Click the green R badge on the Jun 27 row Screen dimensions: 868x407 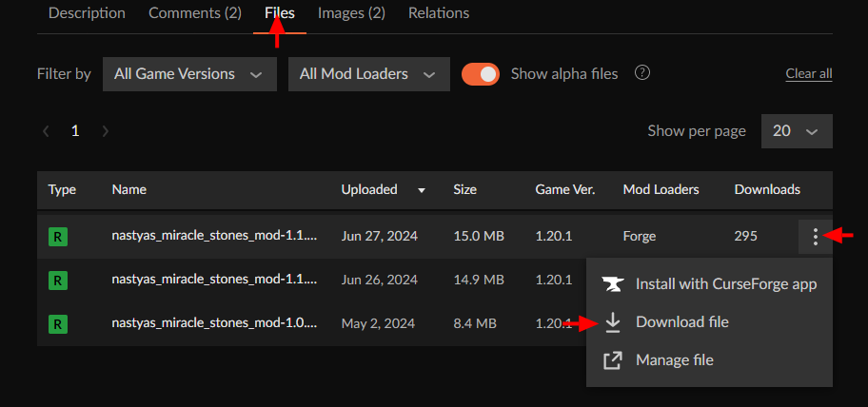click(57, 237)
